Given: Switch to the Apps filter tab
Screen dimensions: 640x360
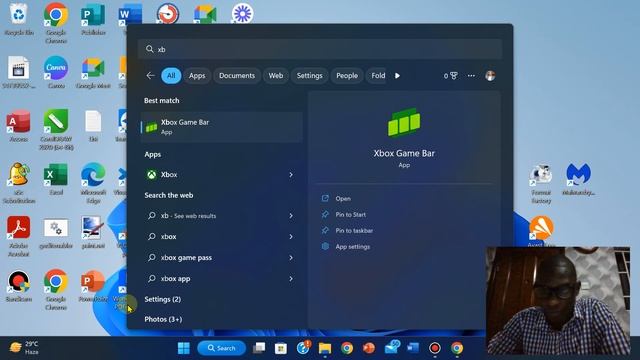Looking at the screenshot, I should [197, 76].
